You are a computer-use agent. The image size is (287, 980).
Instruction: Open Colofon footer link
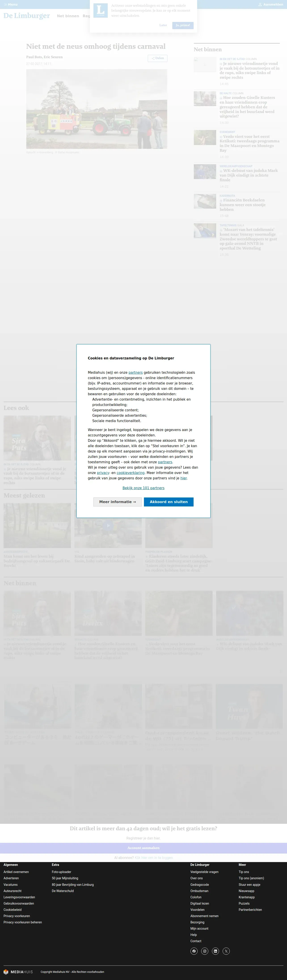click(196, 897)
